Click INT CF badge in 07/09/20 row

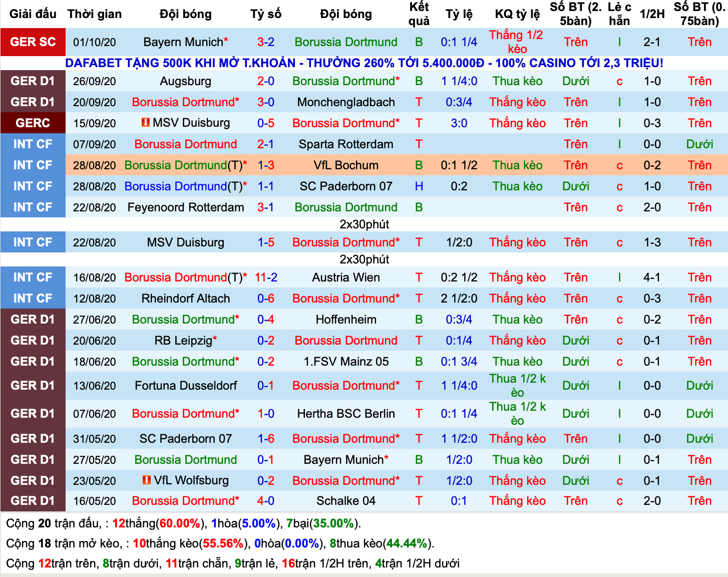click(x=33, y=144)
